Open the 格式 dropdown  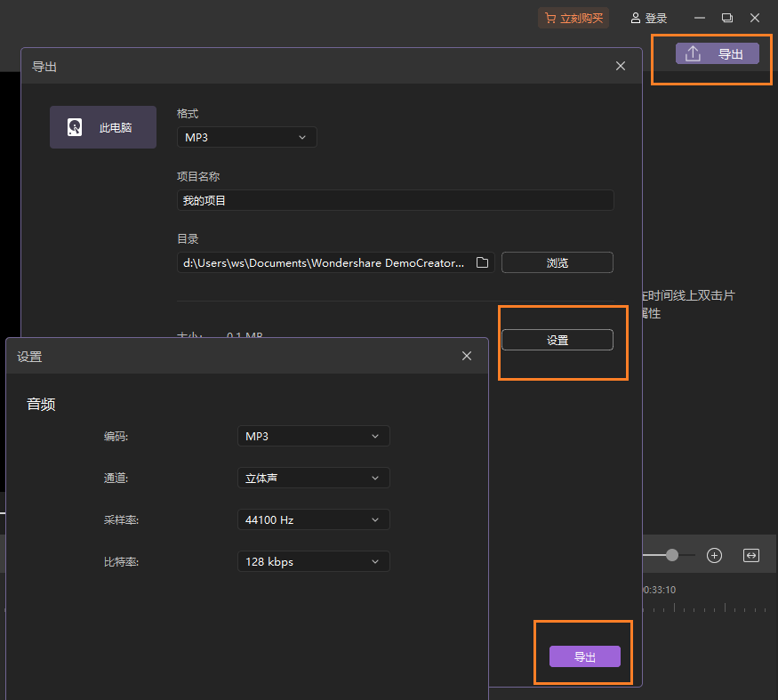click(247, 137)
